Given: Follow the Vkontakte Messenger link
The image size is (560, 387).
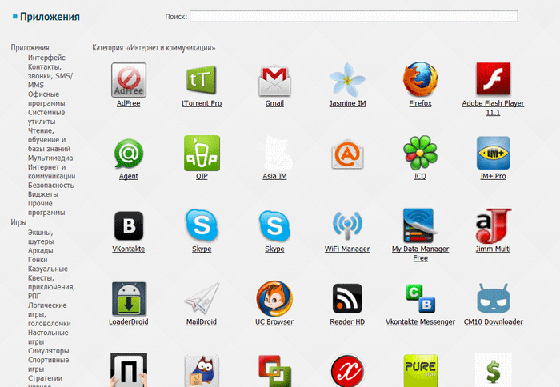Looking at the screenshot, I should click(420, 322).
